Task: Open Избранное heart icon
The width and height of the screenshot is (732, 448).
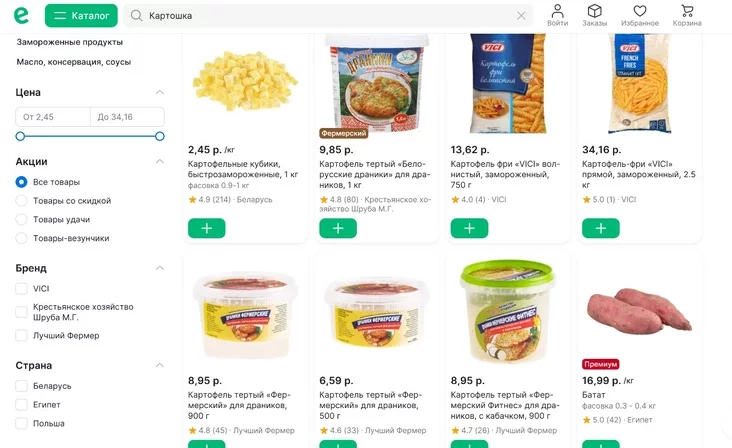Action: [x=640, y=11]
